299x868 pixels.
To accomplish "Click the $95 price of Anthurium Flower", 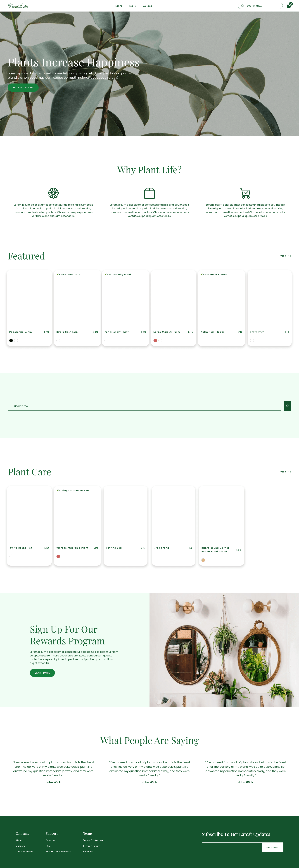I will tap(240, 332).
